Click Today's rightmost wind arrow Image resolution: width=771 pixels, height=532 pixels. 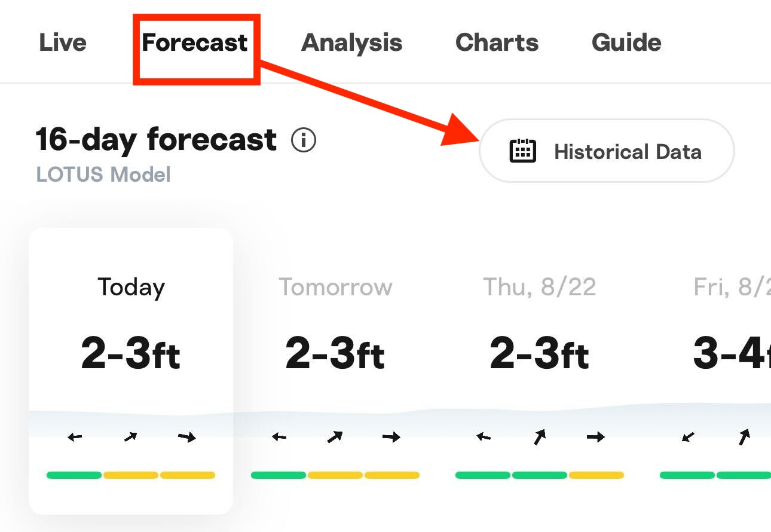tap(187, 438)
